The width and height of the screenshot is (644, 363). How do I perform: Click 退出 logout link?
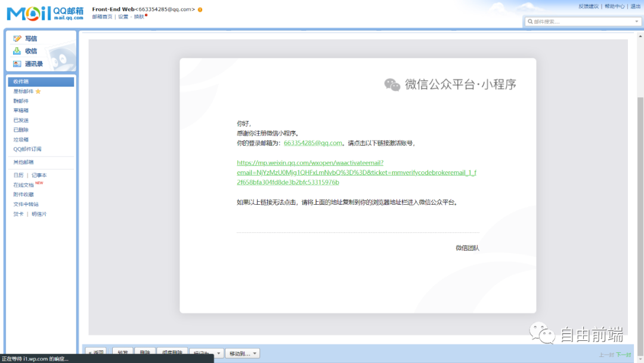pyautogui.click(x=636, y=6)
